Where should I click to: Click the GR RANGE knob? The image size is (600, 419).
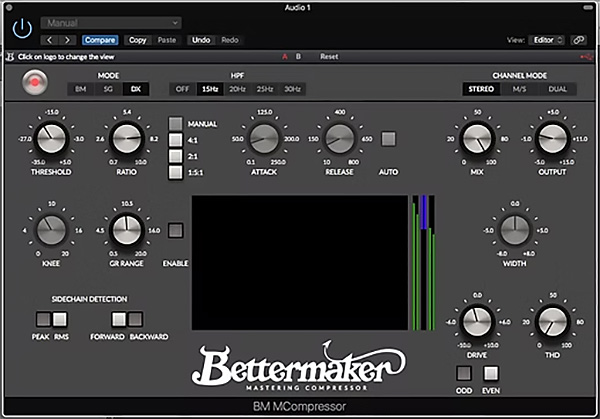127,230
